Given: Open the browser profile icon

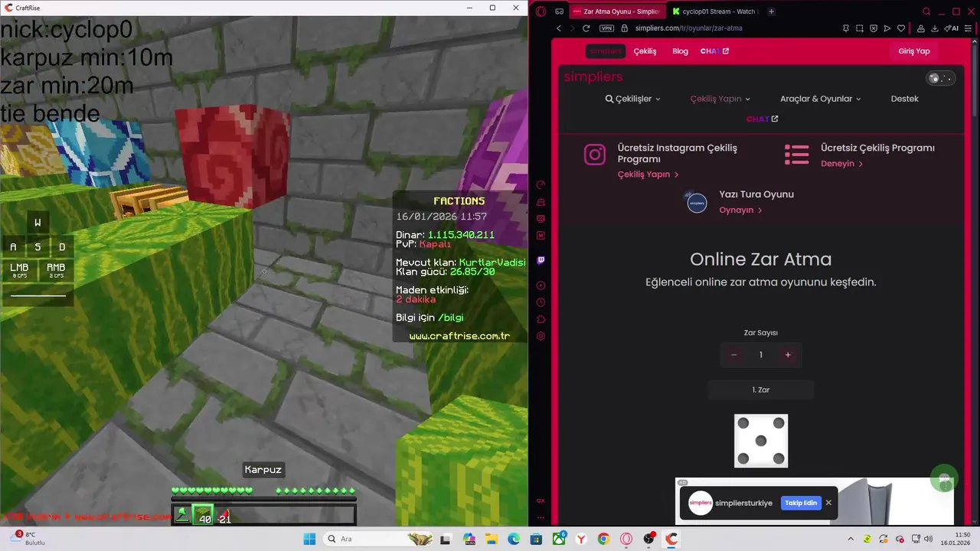Looking at the screenshot, I should (x=920, y=28).
